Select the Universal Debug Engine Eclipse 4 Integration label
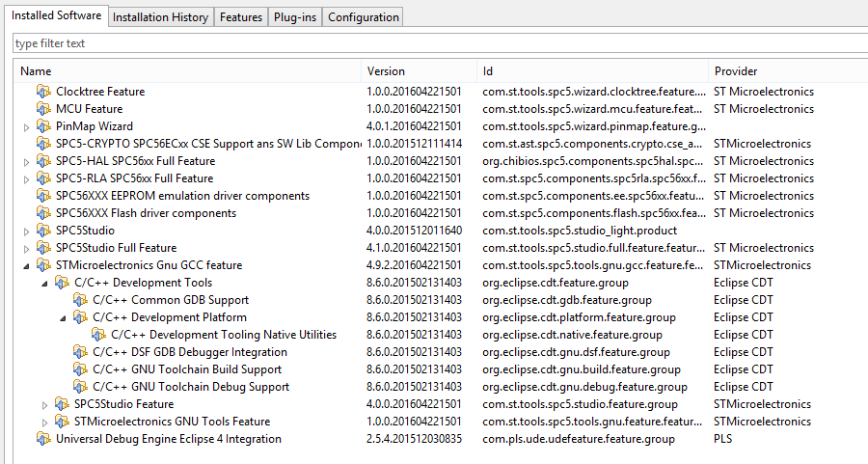This screenshot has height=464, width=868. [x=168, y=439]
